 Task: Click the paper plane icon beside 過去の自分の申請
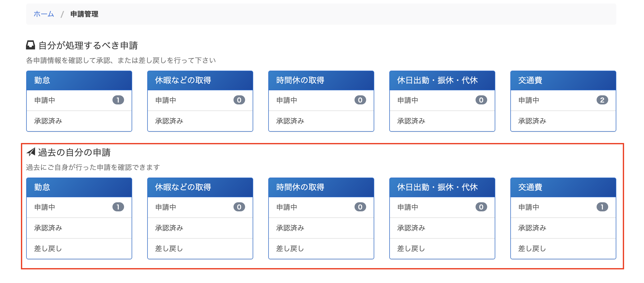coord(31,152)
